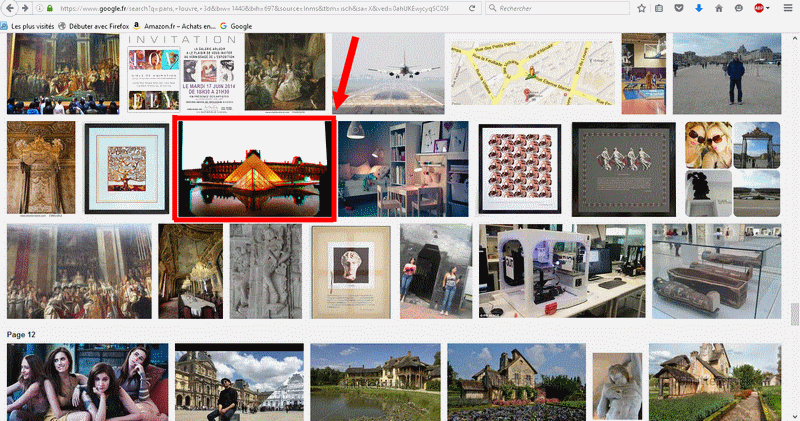The height and width of the screenshot is (421, 800).
Task: Click the Page 12 label
Action: coord(21,335)
